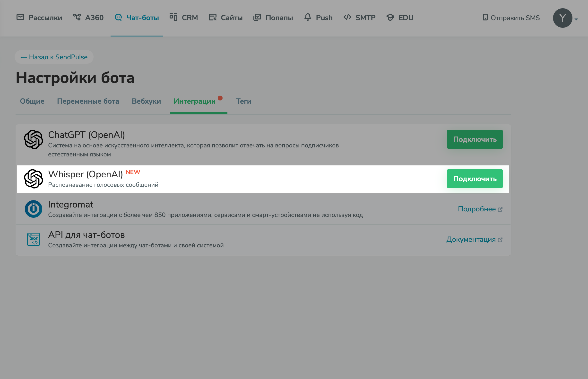This screenshot has width=588, height=379.
Task: Open the Переменные бота tab
Action: (x=88, y=101)
